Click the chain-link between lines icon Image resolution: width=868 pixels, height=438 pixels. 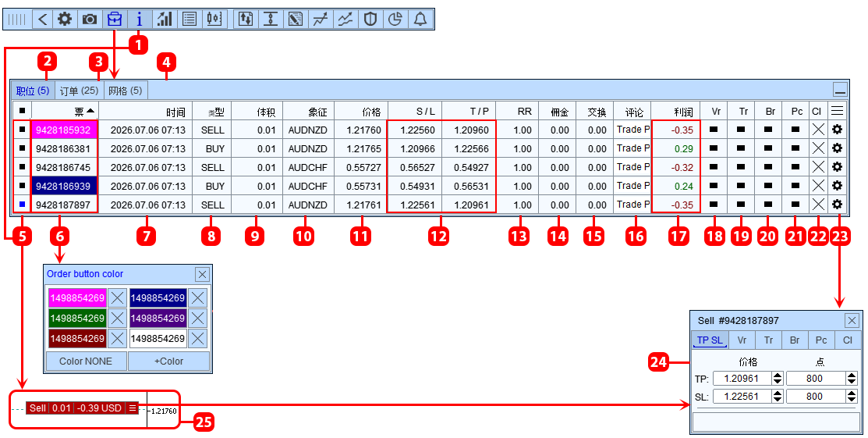pos(270,20)
